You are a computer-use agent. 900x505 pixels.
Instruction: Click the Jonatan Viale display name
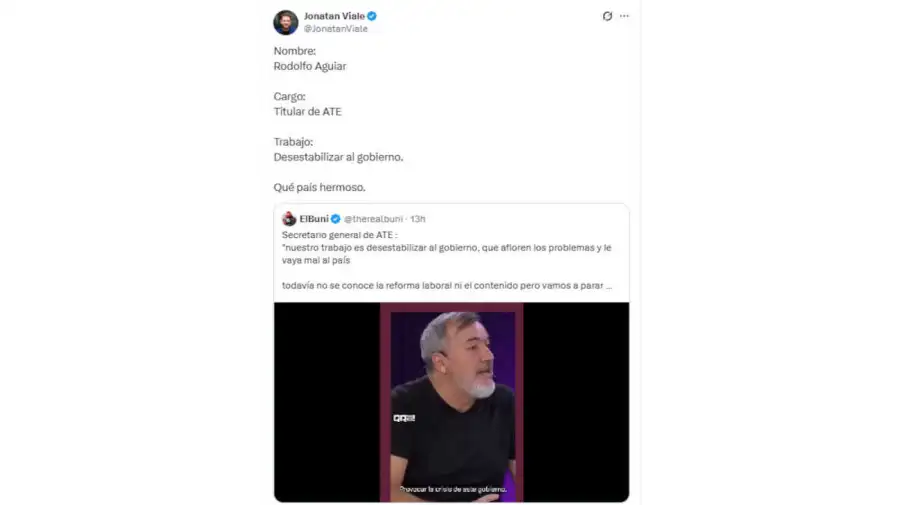[x=334, y=16]
